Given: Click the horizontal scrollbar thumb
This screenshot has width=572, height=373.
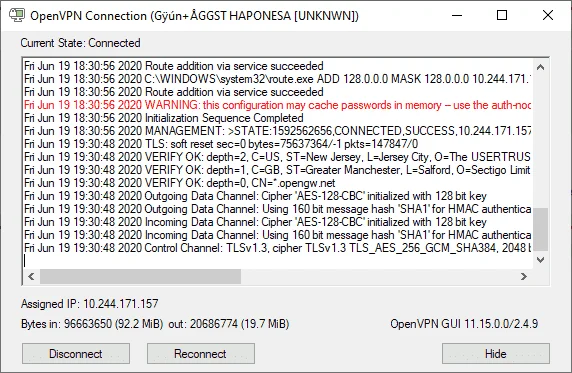Looking at the screenshot, I should [140, 277].
